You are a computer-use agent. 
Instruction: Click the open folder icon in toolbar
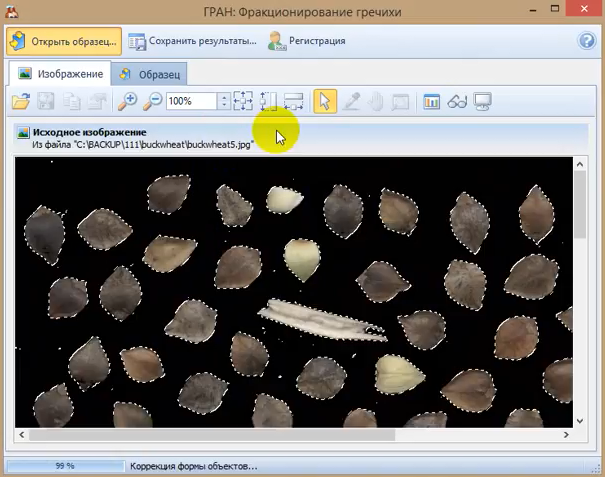[21, 101]
